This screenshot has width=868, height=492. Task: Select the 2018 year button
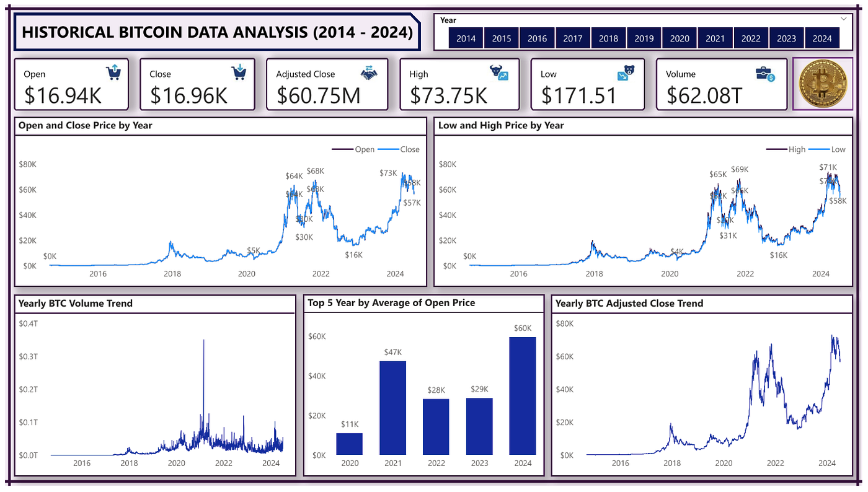tap(608, 38)
